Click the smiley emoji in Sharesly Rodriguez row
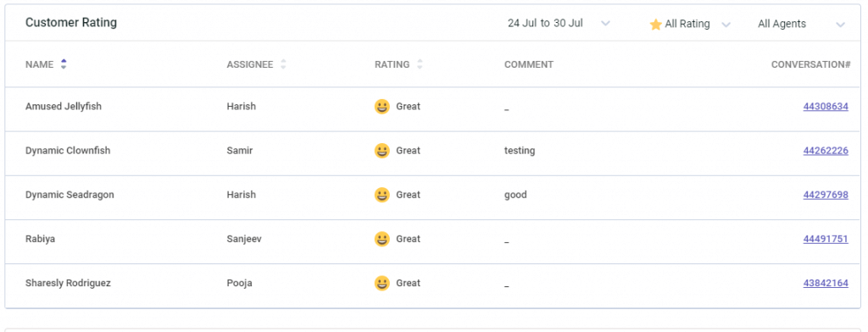868x332 pixels. tap(382, 284)
